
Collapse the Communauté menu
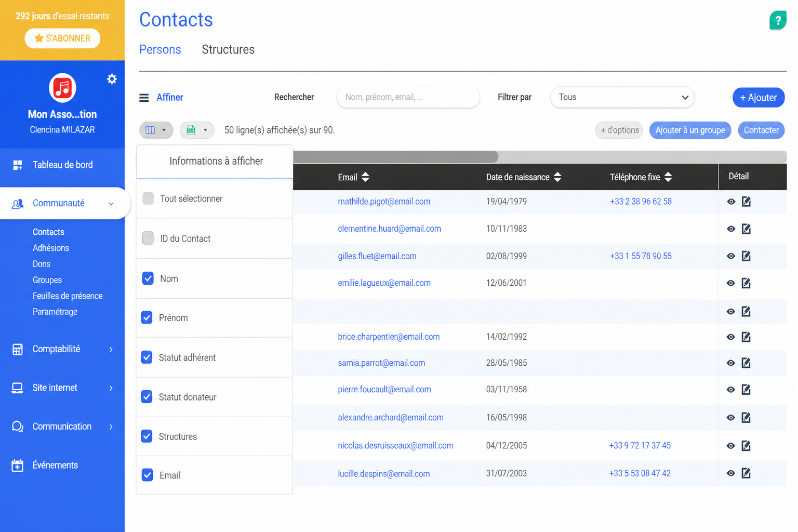[x=111, y=204]
